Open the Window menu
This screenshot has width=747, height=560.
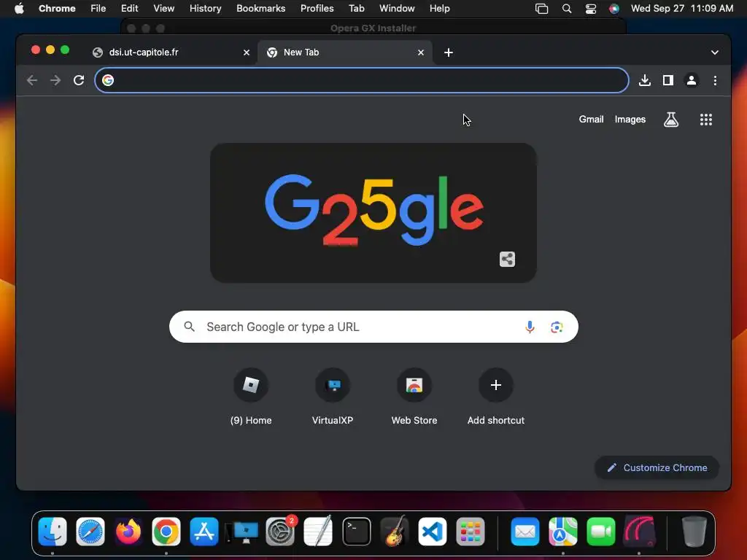(397, 8)
